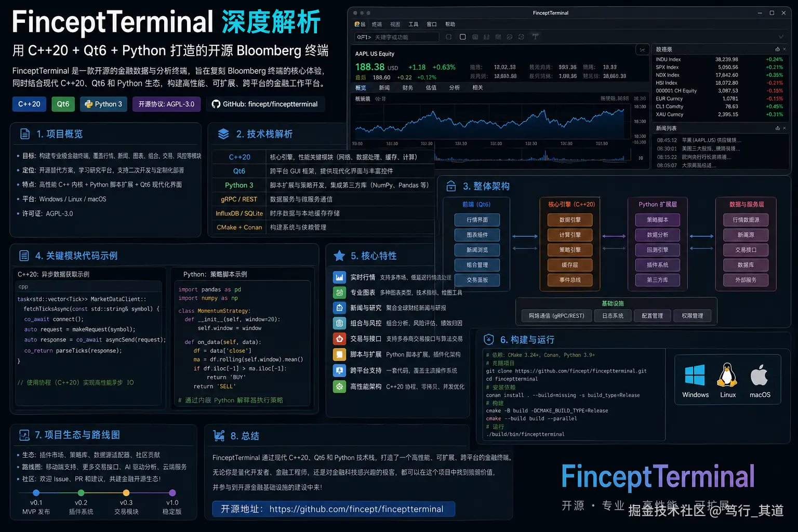Select the HSI Index watchlist row
Image resolution: width=798 pixels, height=532 pixels.
tap(719, 83)
